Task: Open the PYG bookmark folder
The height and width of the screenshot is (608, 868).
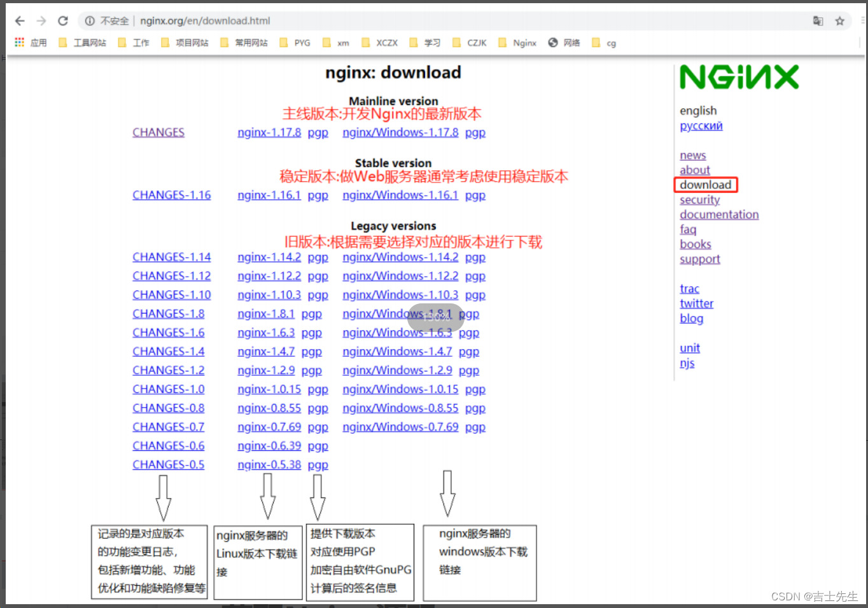Action: point(295,43)
